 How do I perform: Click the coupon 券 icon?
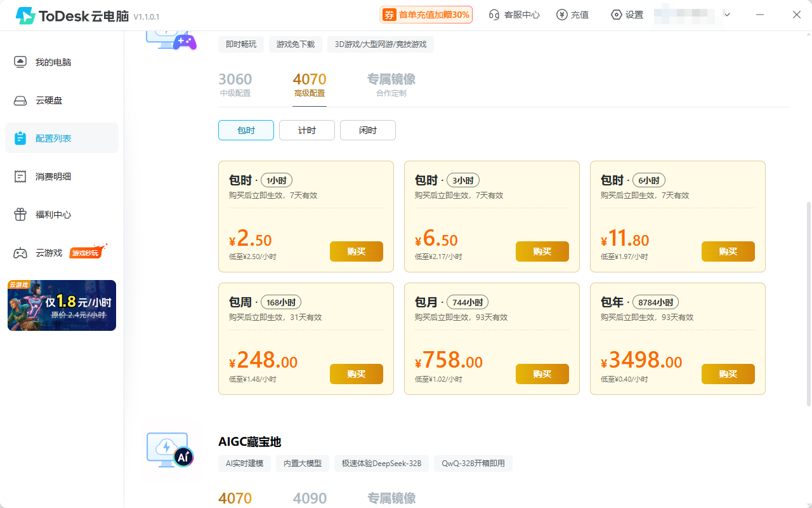point(390,15)
